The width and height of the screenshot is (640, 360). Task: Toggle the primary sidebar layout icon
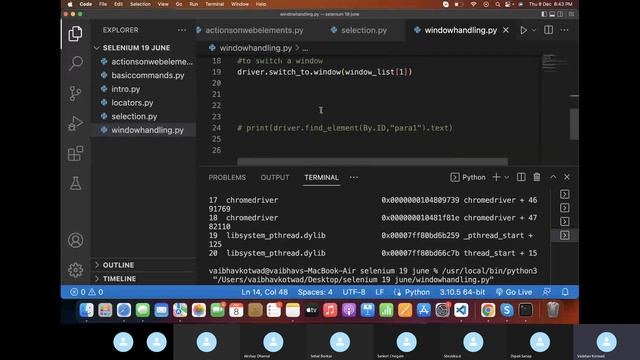click(x=544, y=14)
